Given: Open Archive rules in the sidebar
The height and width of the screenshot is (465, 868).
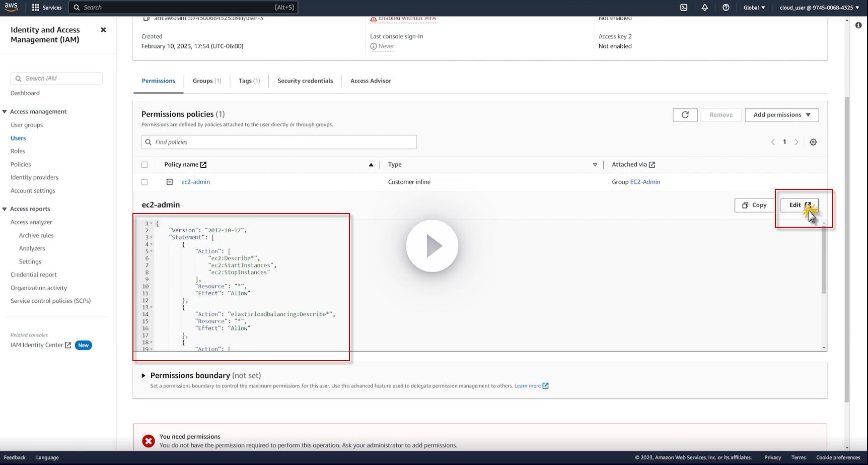Looking at the screenshot, I should click(36, 235).
